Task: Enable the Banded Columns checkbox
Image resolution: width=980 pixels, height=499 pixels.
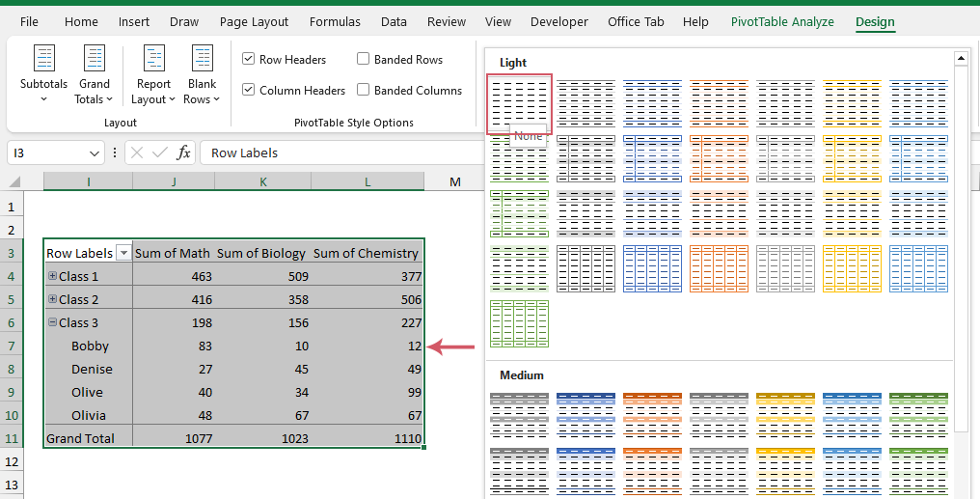Action: [x=364, y=91]
